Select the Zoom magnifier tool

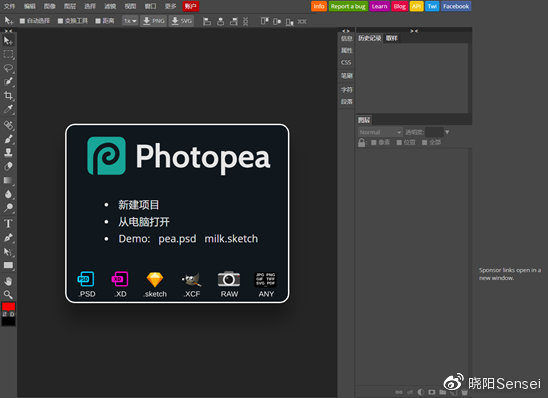click(8, 295)
